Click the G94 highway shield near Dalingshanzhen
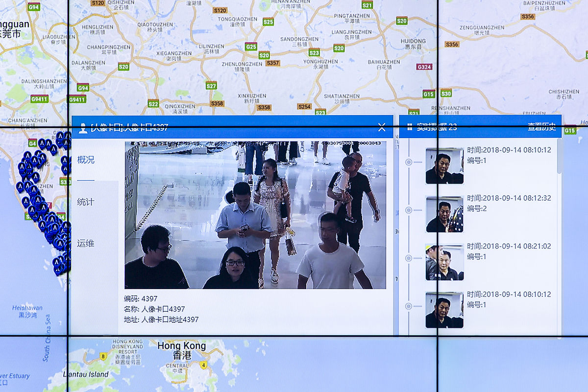Viewport: 588px width, 392px height. [x=83, y=88]
